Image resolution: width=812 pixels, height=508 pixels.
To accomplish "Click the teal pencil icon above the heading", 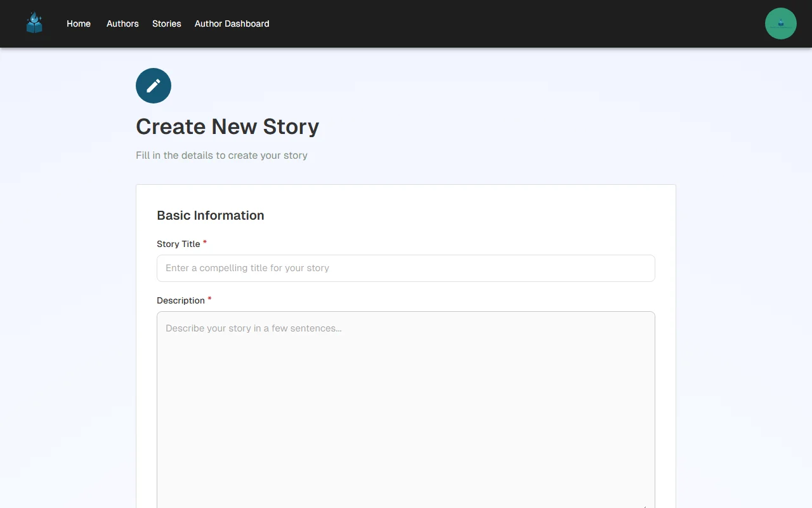I will 153,85.
